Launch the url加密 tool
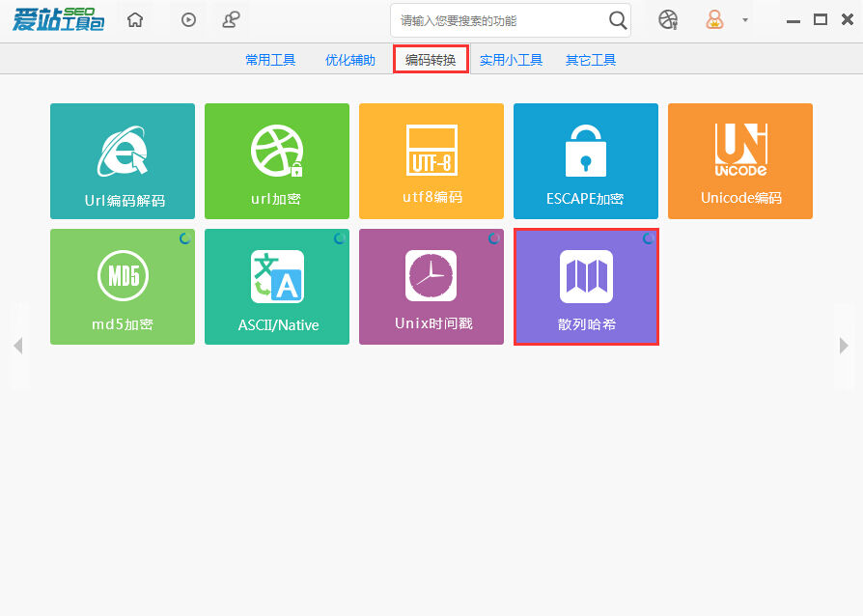The image size is (863, 616). click(277, 161)
